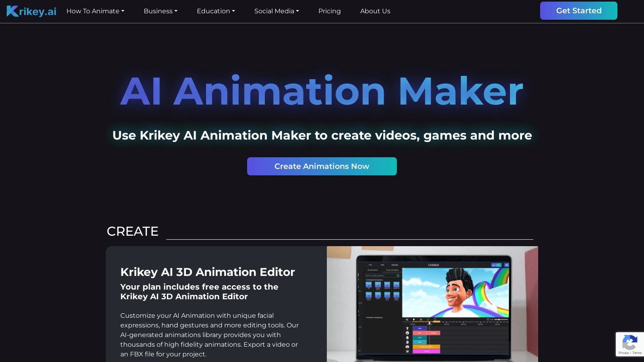Image resolution: width=644 pixels, height=362 pixels.
Task: Open the How To Animate dropdown
Action: pos(95,11)
